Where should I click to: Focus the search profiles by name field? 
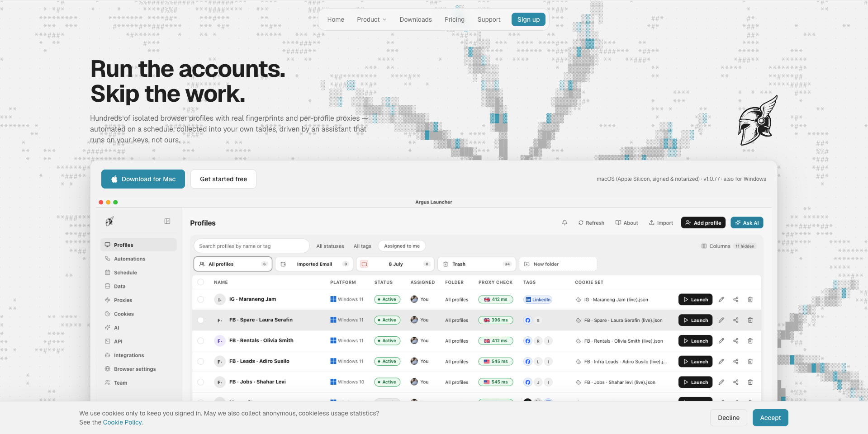point(251,246)
